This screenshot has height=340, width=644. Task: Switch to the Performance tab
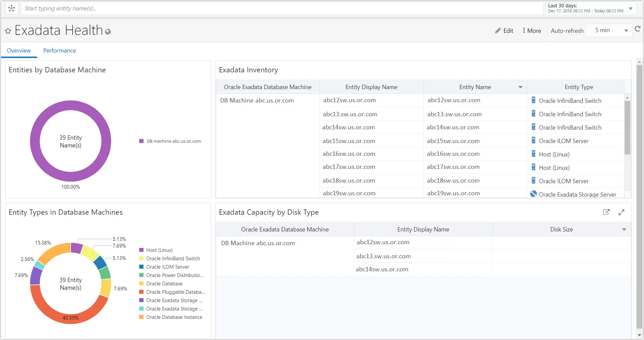pos(60,51)
